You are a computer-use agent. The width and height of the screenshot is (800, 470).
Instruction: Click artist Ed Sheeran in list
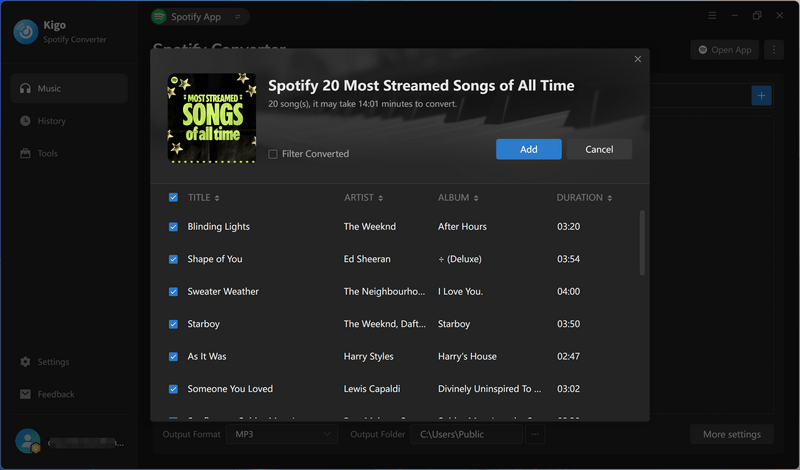click(x=367, y=259)
